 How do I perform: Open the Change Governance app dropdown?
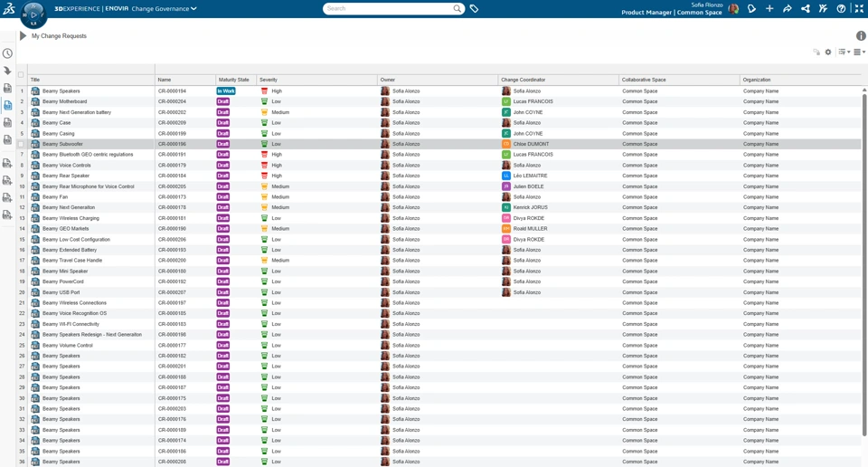(x=165, y=9)
